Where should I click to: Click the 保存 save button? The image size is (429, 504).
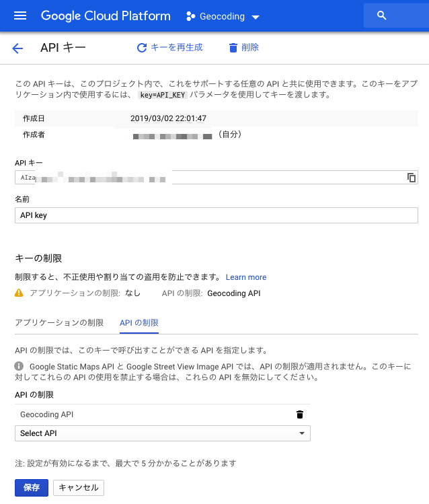(32, 488)
